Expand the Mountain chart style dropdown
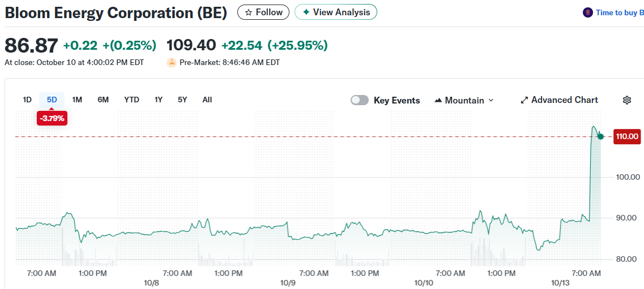The width and height of the screenshot is (644, 289). coord(491,100)
